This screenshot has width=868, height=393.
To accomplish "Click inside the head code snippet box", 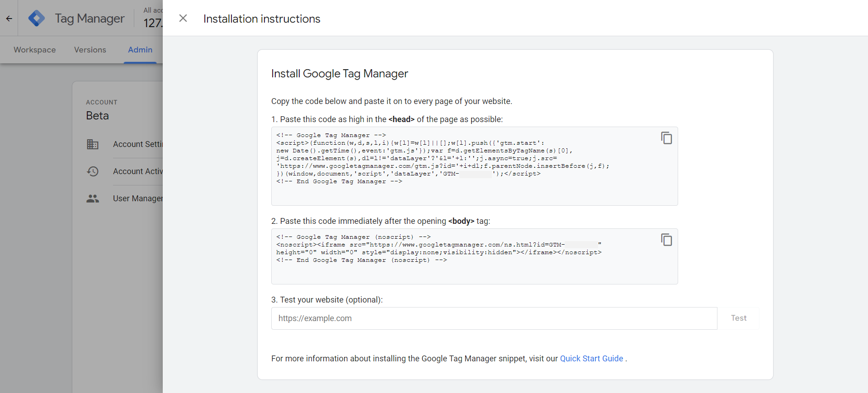I will tap(474, 166).
